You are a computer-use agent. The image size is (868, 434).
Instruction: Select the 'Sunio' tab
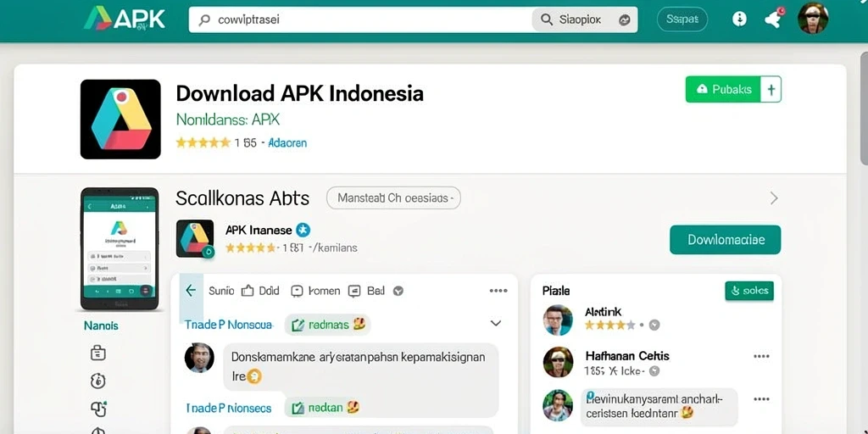(221, 291)
